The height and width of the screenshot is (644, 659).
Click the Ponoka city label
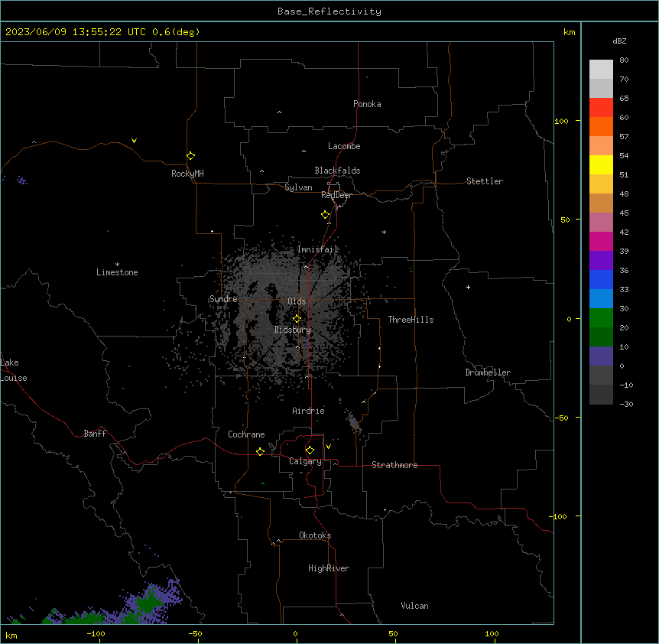coord(367,104)
